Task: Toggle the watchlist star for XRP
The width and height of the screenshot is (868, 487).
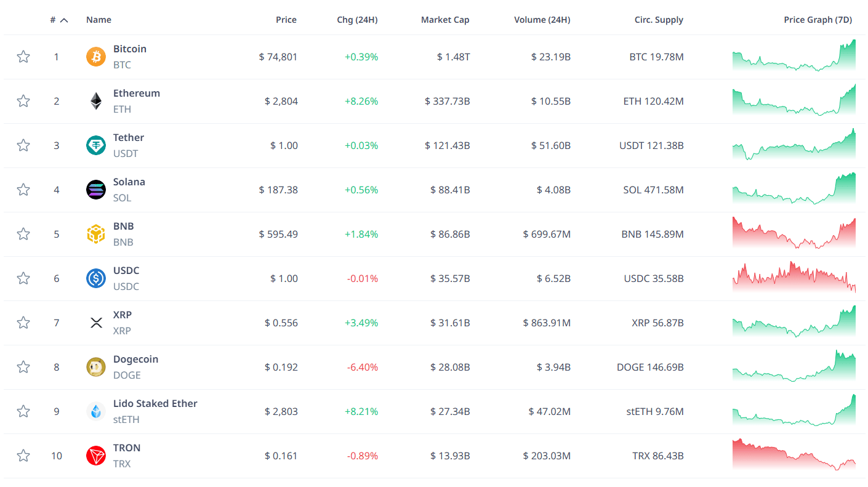Action: pyautogui.click(x=23, y=323)
